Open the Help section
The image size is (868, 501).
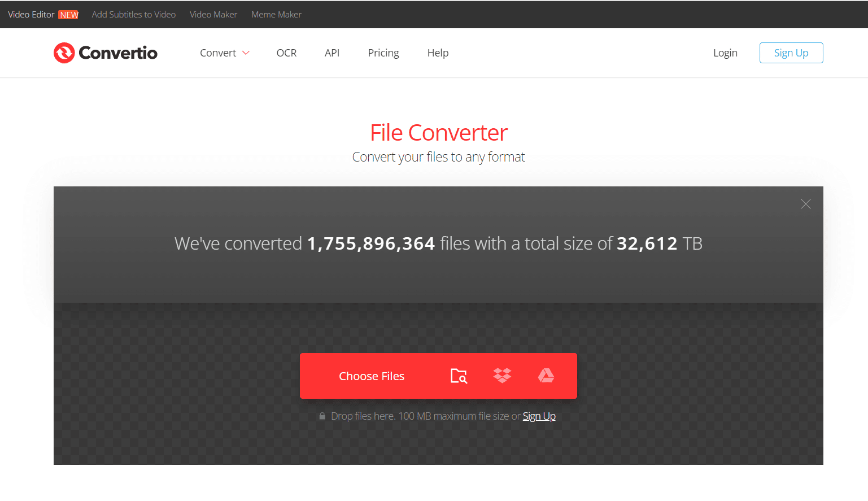click(438, 53)
